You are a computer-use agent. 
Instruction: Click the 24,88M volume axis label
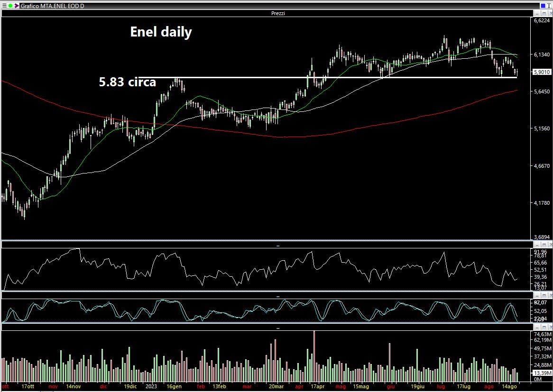[x=542, y=365]
